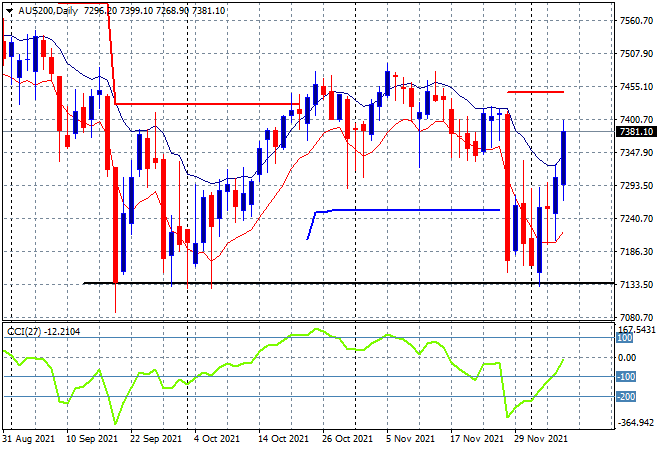Select the 29 Nov 2021 date label
This screenshot has width=660, height=450.
[541, 439]
